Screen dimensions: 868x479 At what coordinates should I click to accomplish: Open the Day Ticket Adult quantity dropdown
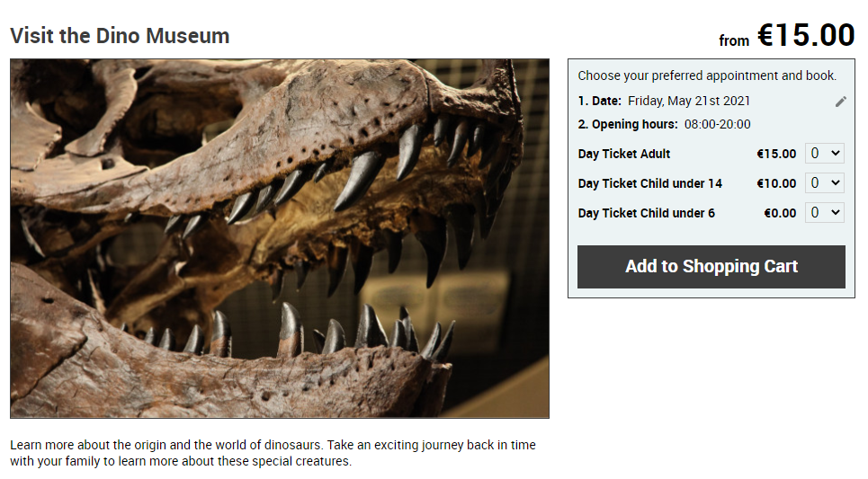(824, 153)
